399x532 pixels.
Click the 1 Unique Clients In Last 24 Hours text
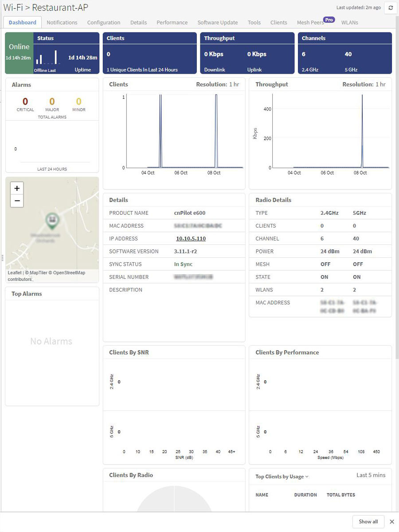142,70
